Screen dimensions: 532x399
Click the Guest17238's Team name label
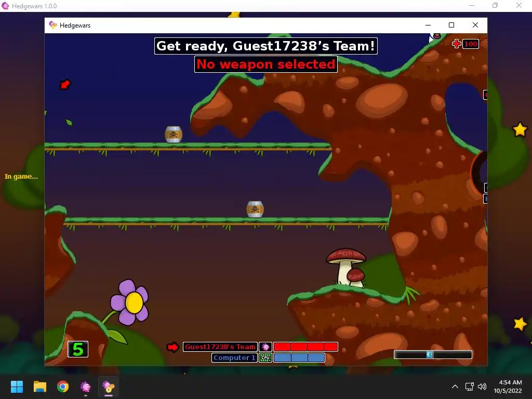[220, 347]
